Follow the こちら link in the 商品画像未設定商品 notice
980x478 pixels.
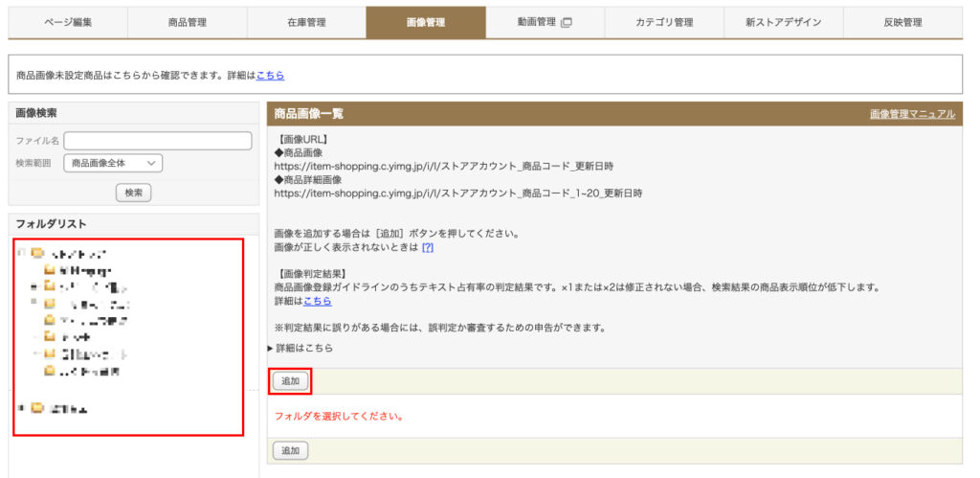[x=270, y=75]
